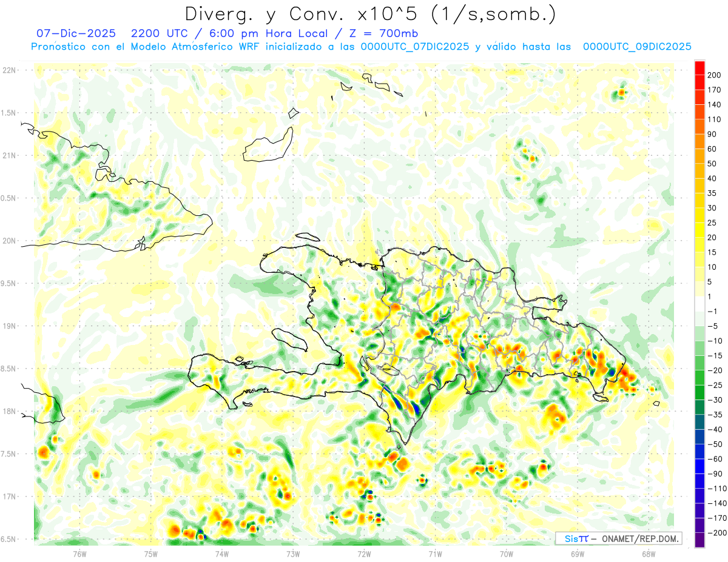
Task: Click the red top swatch of the color scale
Action: click(699, 68)
